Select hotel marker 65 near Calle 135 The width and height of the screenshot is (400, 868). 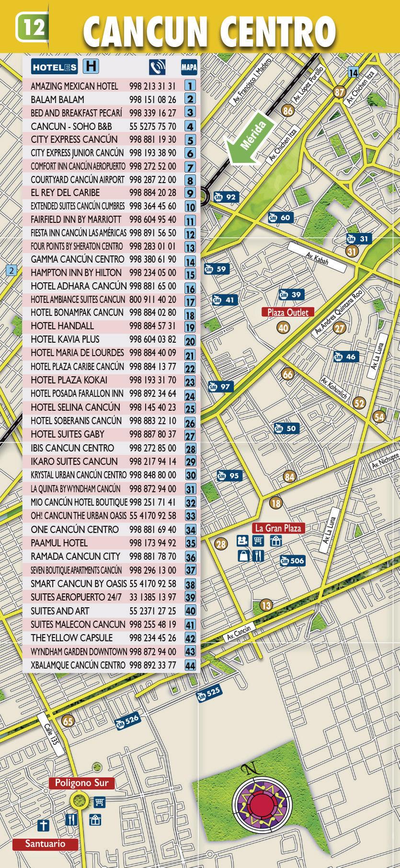[x=68, y=721]
